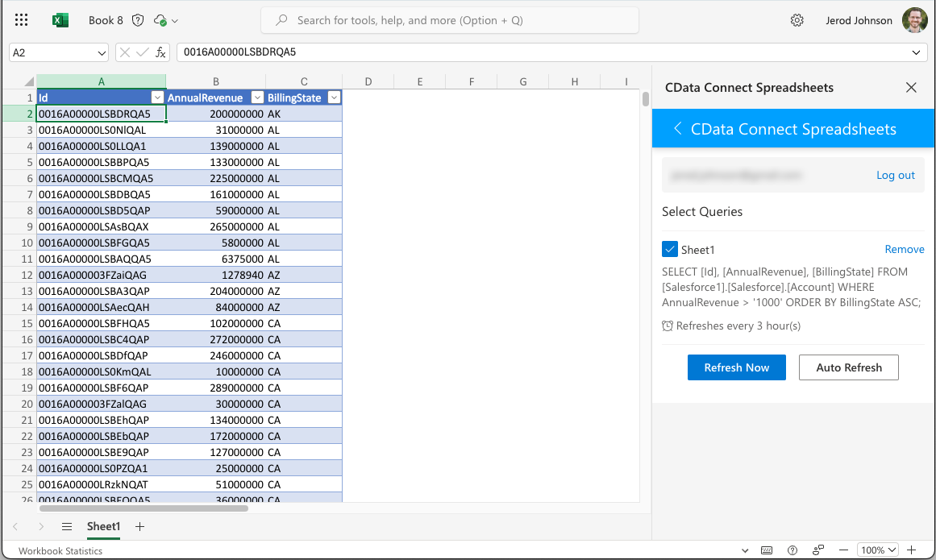Image resolution: width=936 pixels, height=560 pixels.
Task: Add a new sheet with plus icon
Action: [139, 526]
